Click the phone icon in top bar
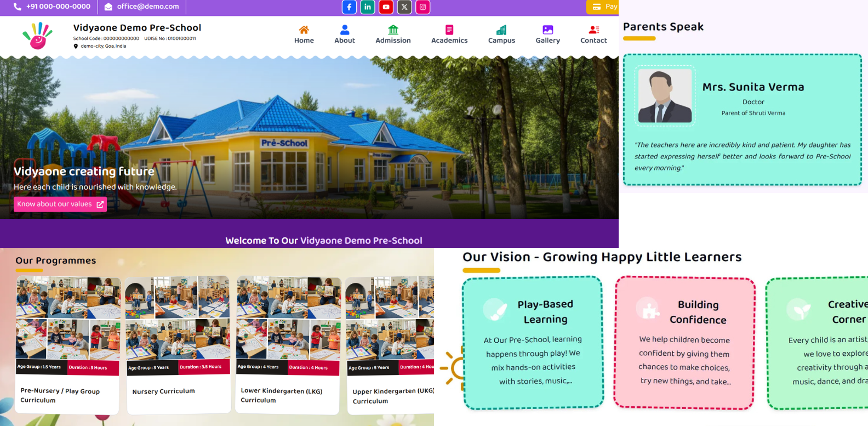The height and width of the screenshot is (426, 868). [18, 7]
